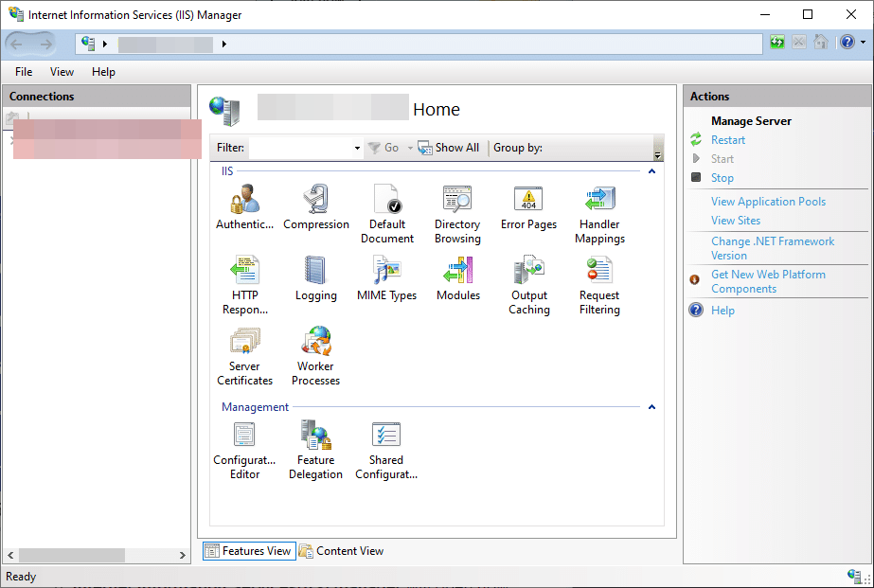
Task: Click the Forward navigation arrow
Action: coord(45,44)
